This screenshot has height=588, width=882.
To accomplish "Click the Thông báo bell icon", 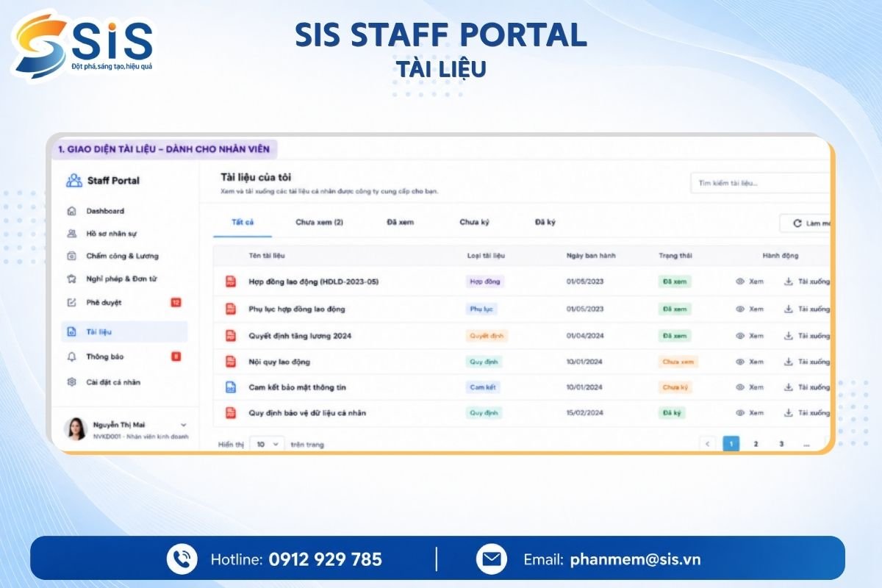I will (72, 356).
